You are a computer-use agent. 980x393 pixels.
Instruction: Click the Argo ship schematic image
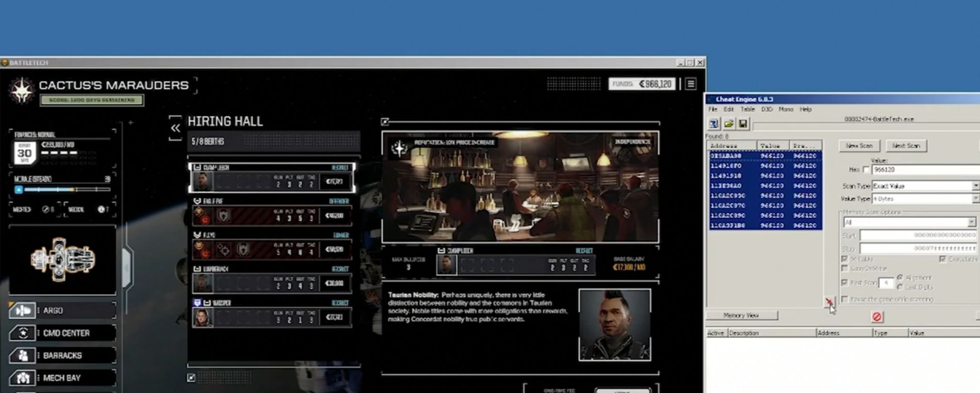coord(62,260)
